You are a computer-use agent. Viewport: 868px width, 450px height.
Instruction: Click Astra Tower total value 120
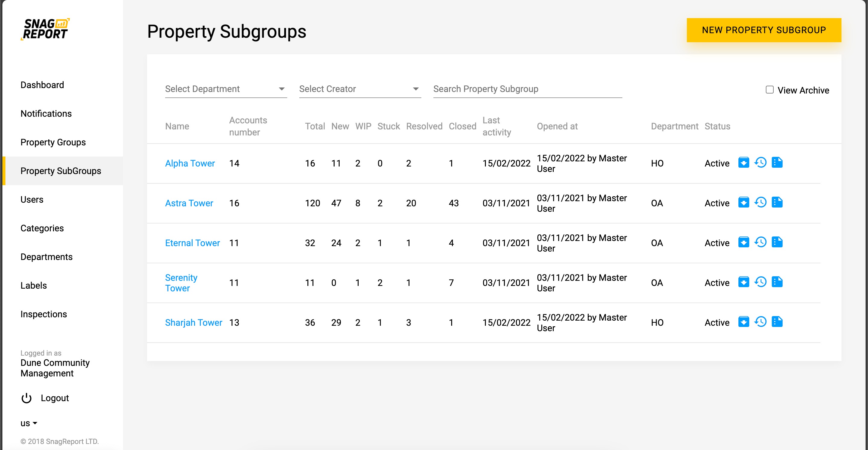(x=312, y=203)
